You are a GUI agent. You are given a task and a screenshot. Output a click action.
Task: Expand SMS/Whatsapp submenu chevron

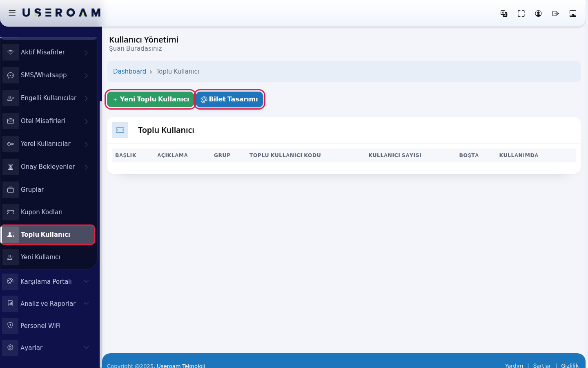click(x=86, y=75)
